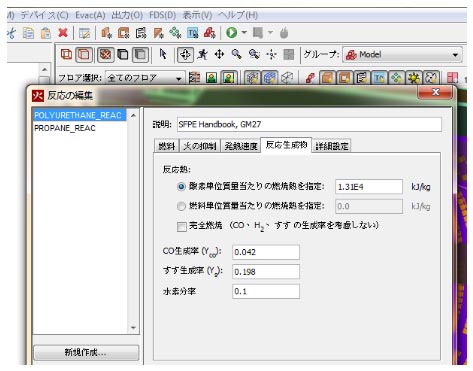This screenshot has height=371, width=473.
Task: Switch to the 火の抑制 tab
Action: point(200,146)
